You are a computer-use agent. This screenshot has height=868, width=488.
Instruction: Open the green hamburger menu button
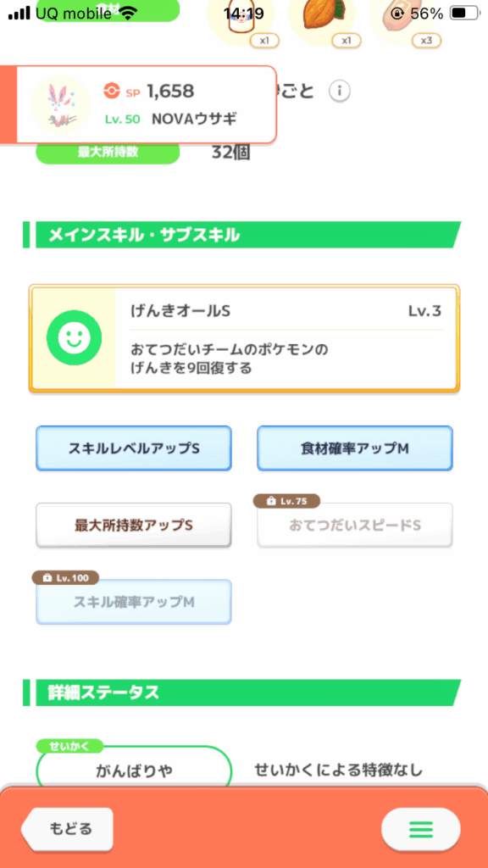click(x=420, y=829)
